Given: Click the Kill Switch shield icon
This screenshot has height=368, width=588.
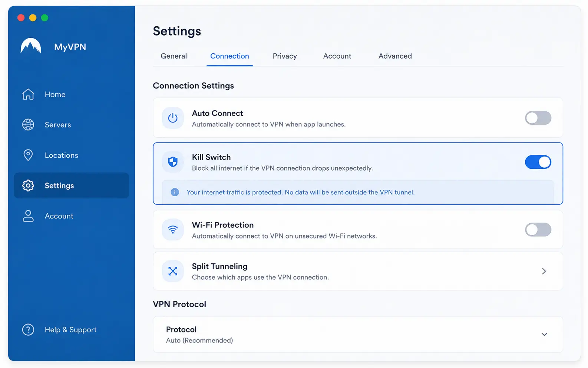Looking at the screenshot, I should click(173, 162).
